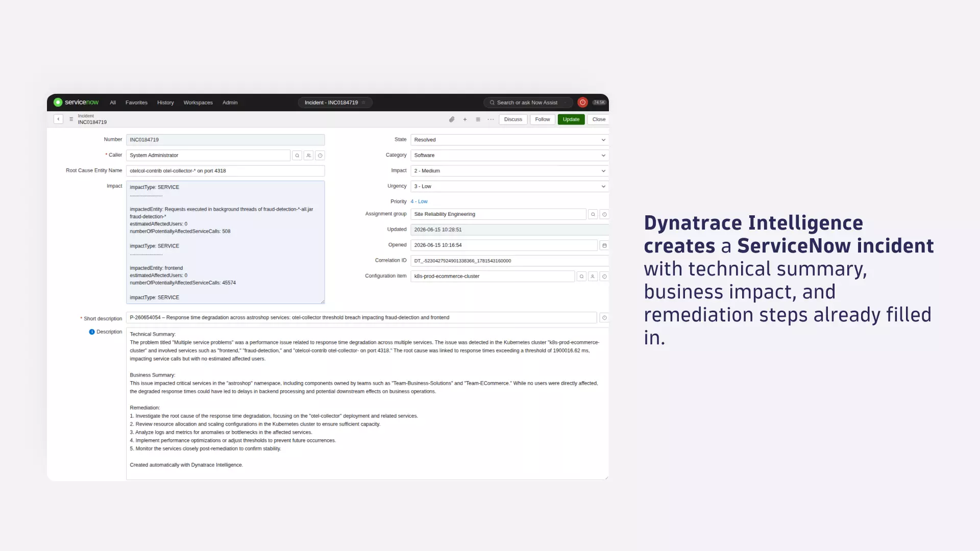Screen dimensions: 980x551
Task: Click the 'Business Summary:' line in the description
Action: [x=153, y=375]
